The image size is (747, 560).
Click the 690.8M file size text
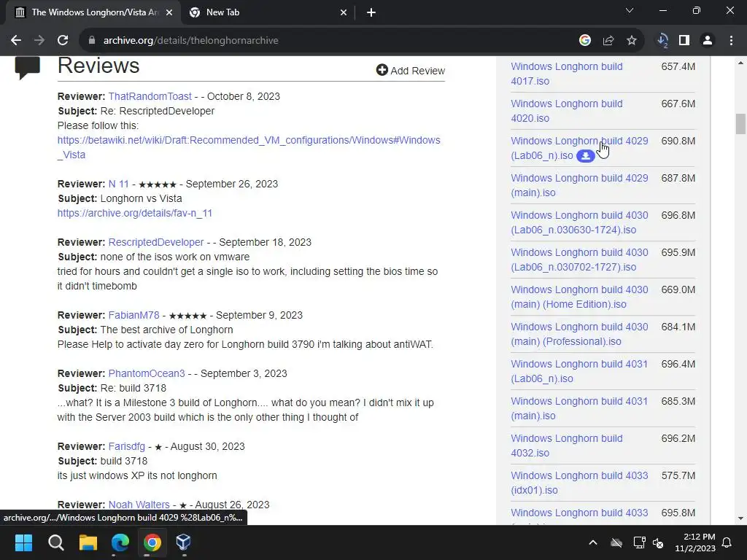tap(678, 141)
